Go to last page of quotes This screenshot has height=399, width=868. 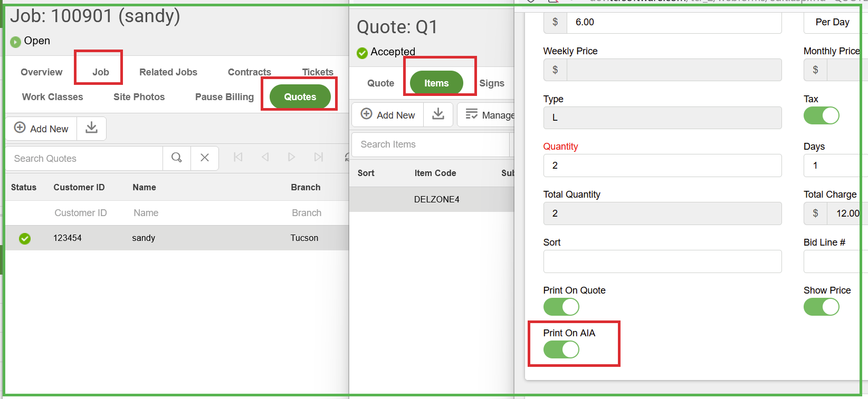318,157
